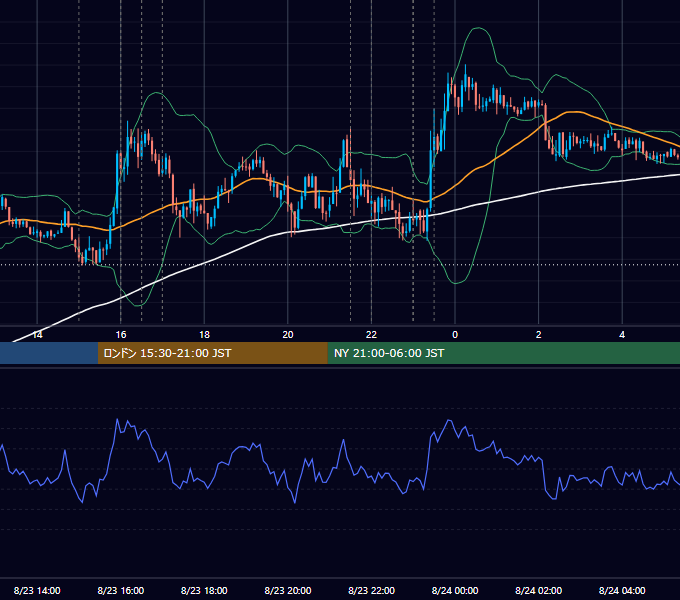This screenshot has height=600, width=680.
Task: Click the 8/24 04:00 date label
Action: (622, 590)
